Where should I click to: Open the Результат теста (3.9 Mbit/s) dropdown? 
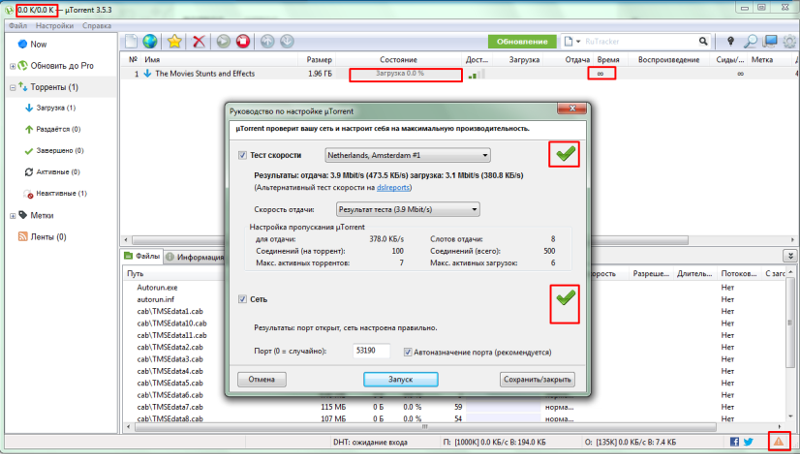tap(408, 209)
